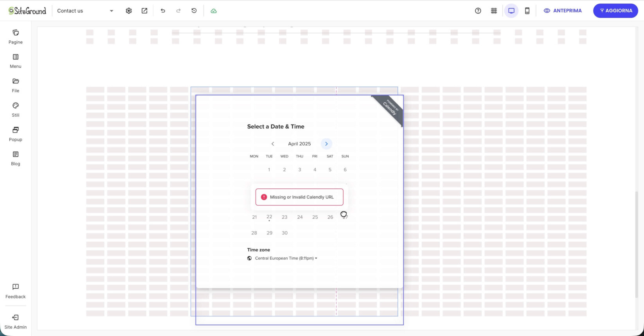Redo the last action
Viewport: 644px width, 336px height.
coord(178,11)
